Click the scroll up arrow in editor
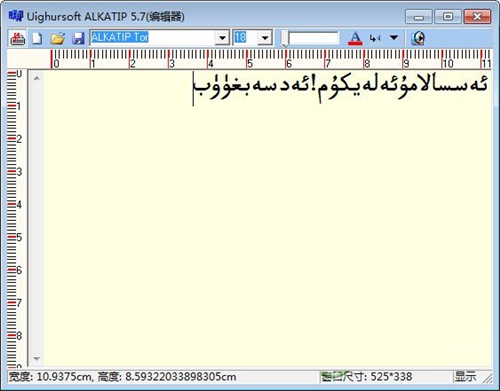The height and width of the screenshot is (391, 500). pyautogui.click(x=37, y=78)
